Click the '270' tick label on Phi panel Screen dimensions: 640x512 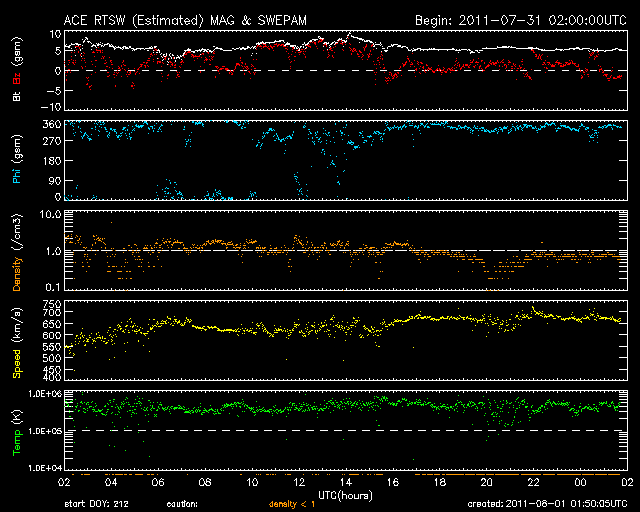tap(52, 141)
